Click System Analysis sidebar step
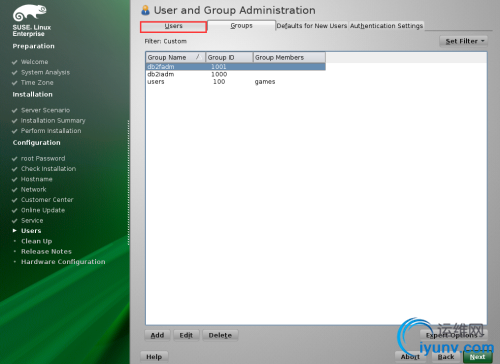Viewport: 500px width, 364px height. (x=45, y=72)
